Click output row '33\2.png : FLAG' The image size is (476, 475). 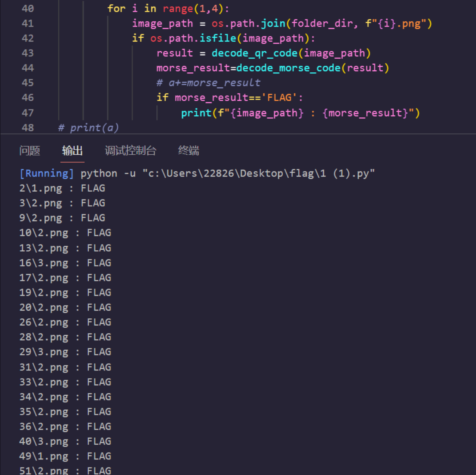(x=65, y=382)
